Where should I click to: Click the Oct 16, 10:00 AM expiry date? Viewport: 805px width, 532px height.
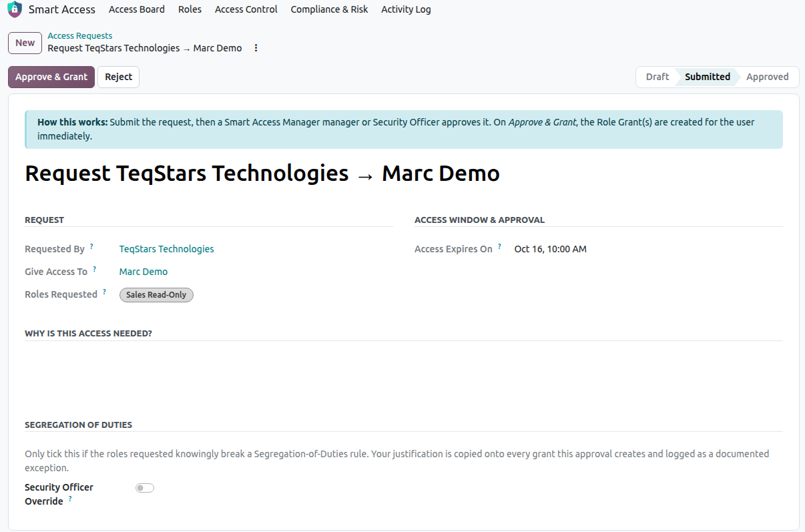pos(551,249)
